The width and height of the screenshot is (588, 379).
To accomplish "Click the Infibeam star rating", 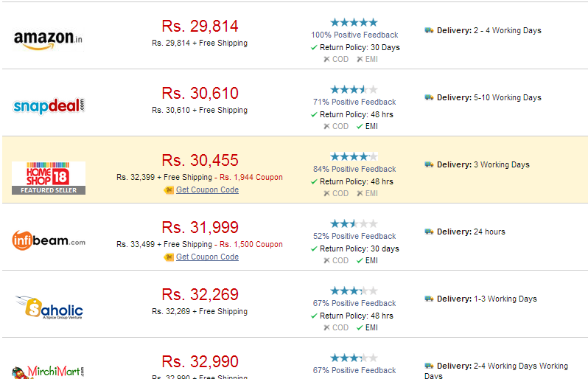I will [354, 224].
